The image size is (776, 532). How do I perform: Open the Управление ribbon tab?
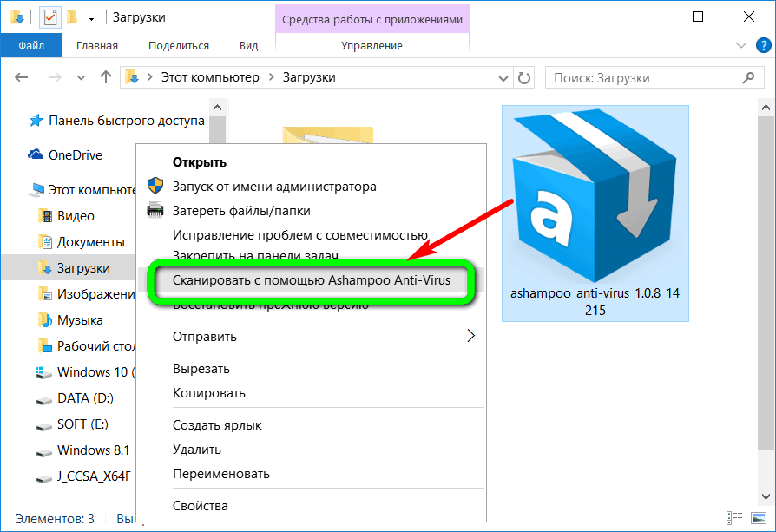[x=372, y=45]
